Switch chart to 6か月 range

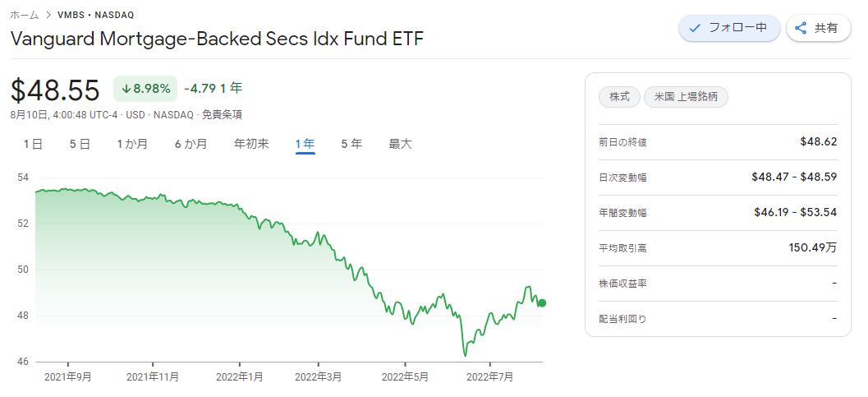click(x=191, y=144)
